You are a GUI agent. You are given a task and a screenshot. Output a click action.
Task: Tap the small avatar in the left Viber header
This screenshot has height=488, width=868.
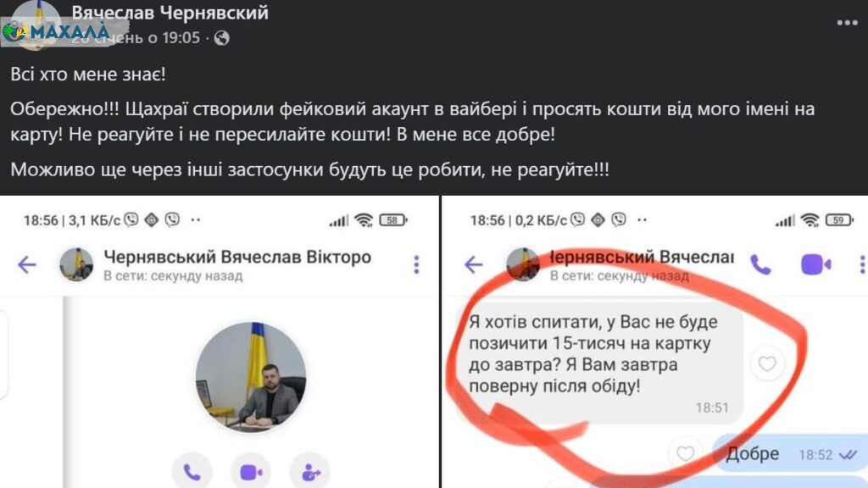pos(75,264)
